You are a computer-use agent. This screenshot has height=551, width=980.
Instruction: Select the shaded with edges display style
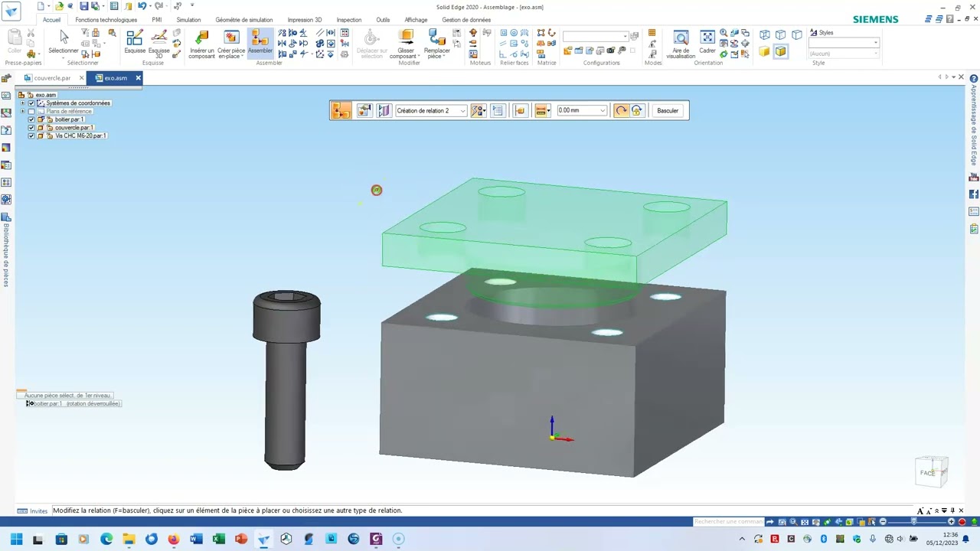point(780,51)
